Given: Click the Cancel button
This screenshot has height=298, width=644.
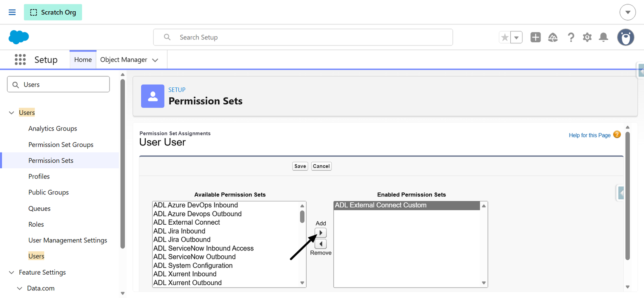Looking at the screenshot, I should point(321,166).
